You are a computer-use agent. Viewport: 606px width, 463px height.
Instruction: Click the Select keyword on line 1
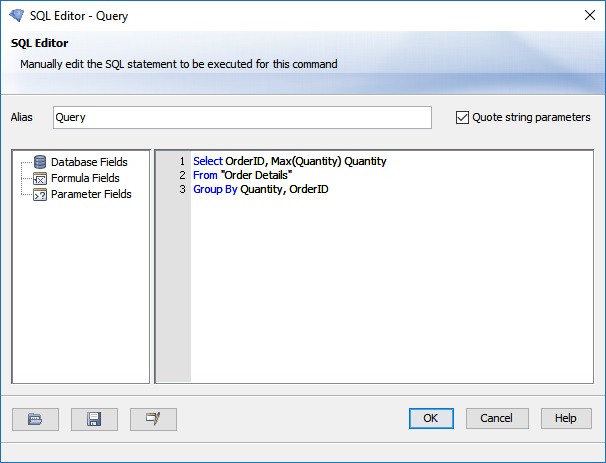(x=208, y=161)
